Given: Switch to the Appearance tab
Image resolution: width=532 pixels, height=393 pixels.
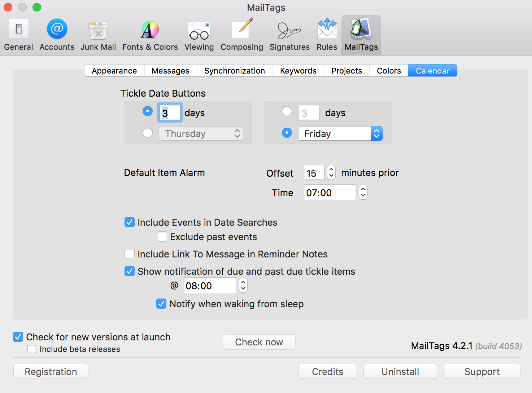Looking at the screenshot, I should 114,71.
